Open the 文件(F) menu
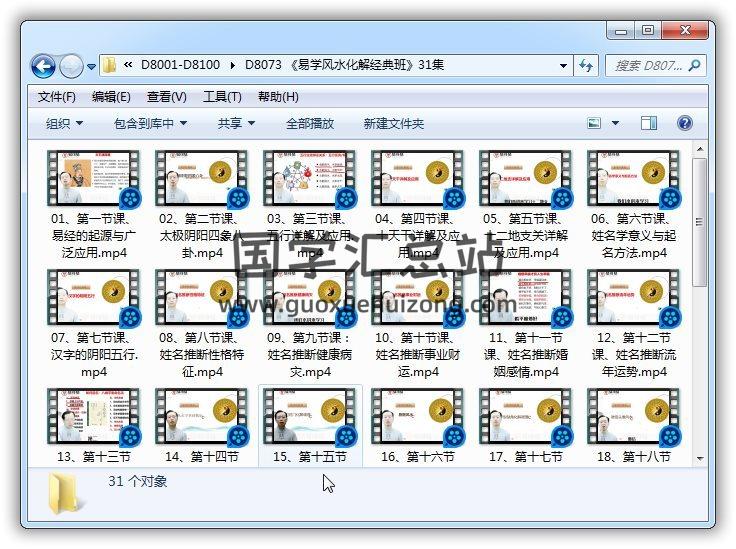This screenshot has width=736, height=549. pos(57,97)
